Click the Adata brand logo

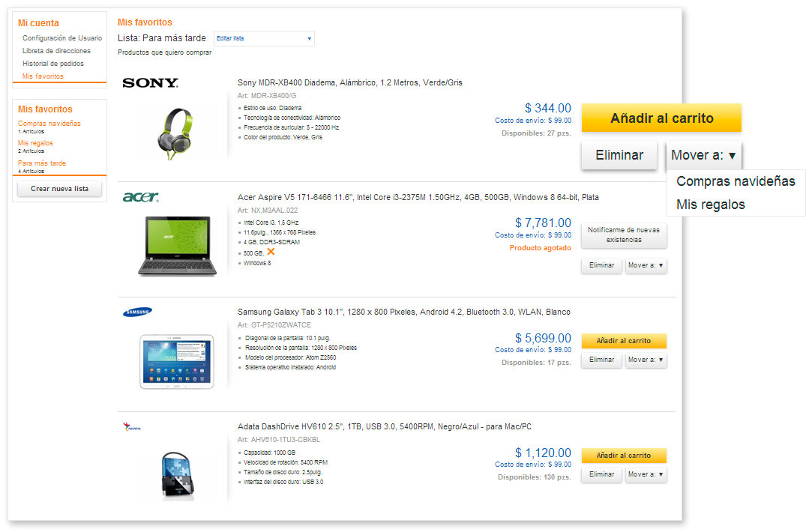[x=132, y=426]
